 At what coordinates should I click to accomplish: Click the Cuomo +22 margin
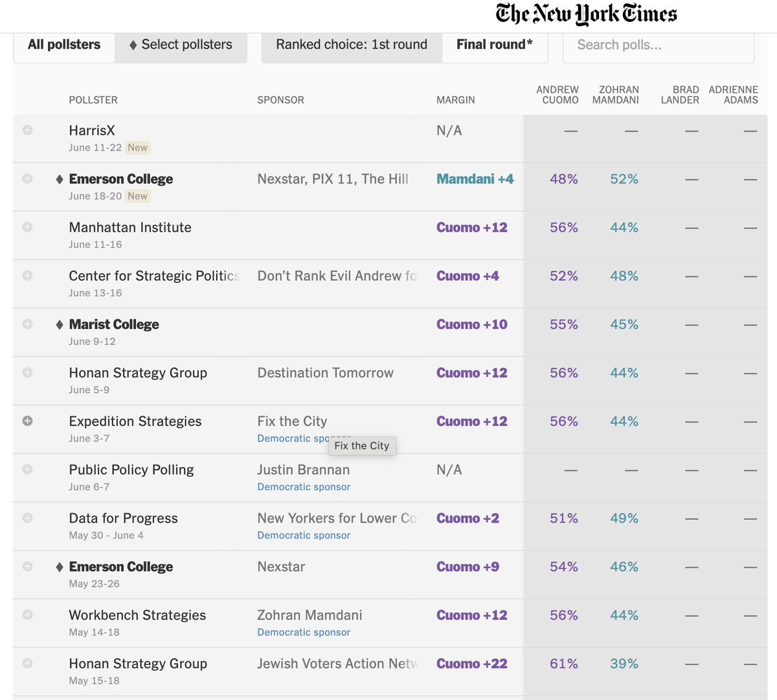472,664
